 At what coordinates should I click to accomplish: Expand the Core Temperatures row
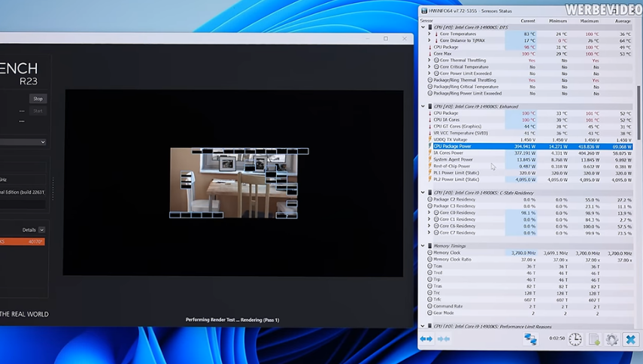(x=429, y=34)
